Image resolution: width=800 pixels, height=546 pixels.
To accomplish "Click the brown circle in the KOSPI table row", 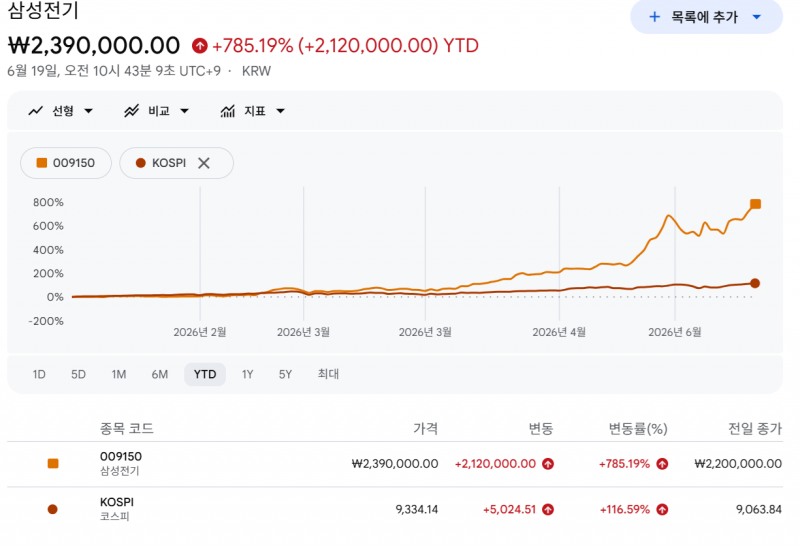I will 53,509.
